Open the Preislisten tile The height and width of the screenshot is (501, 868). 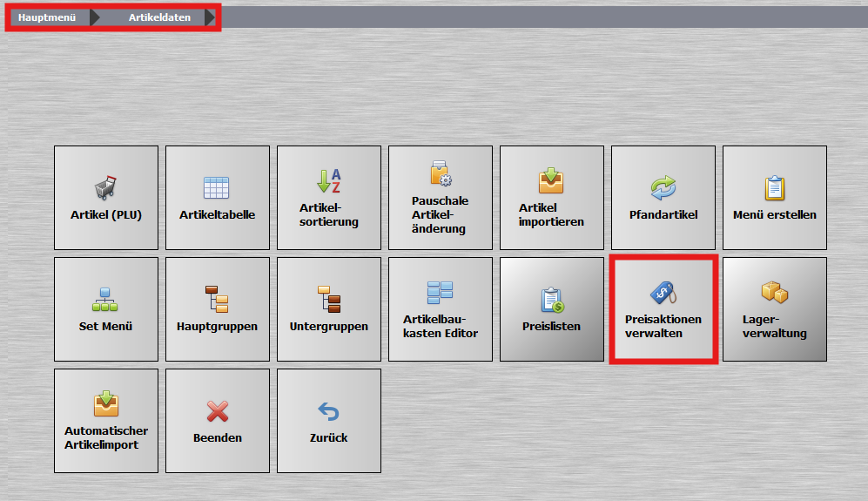[x=552, y=309]
